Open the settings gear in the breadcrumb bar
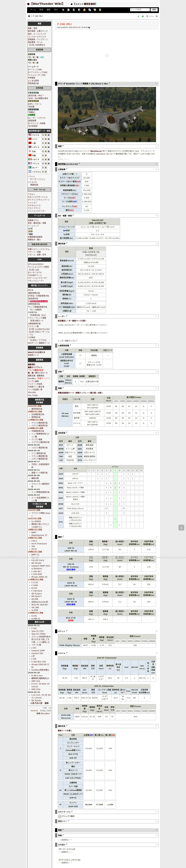 [157, 16]
